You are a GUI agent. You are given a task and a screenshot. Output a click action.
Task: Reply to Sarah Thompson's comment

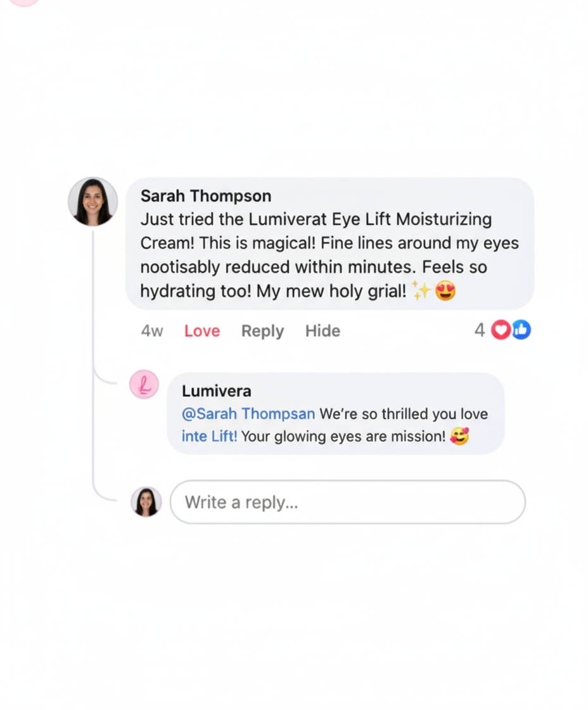click(262, 331)
